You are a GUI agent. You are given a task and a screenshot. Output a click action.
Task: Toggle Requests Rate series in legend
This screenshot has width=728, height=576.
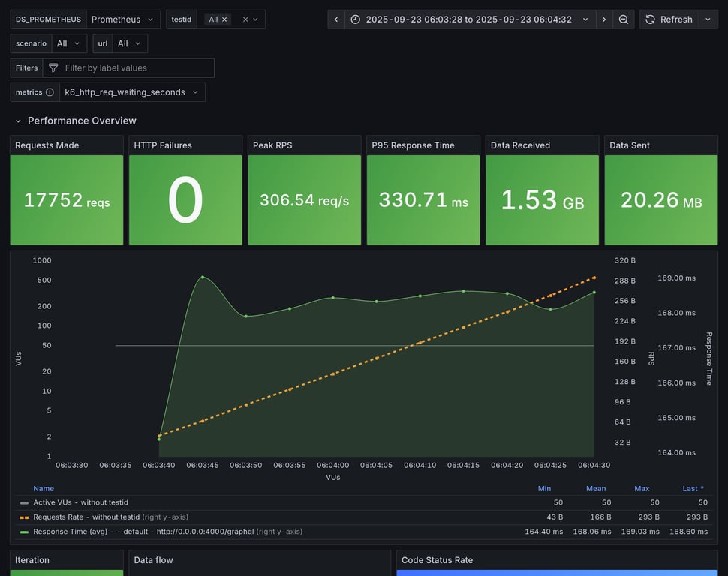click(86, 517)
